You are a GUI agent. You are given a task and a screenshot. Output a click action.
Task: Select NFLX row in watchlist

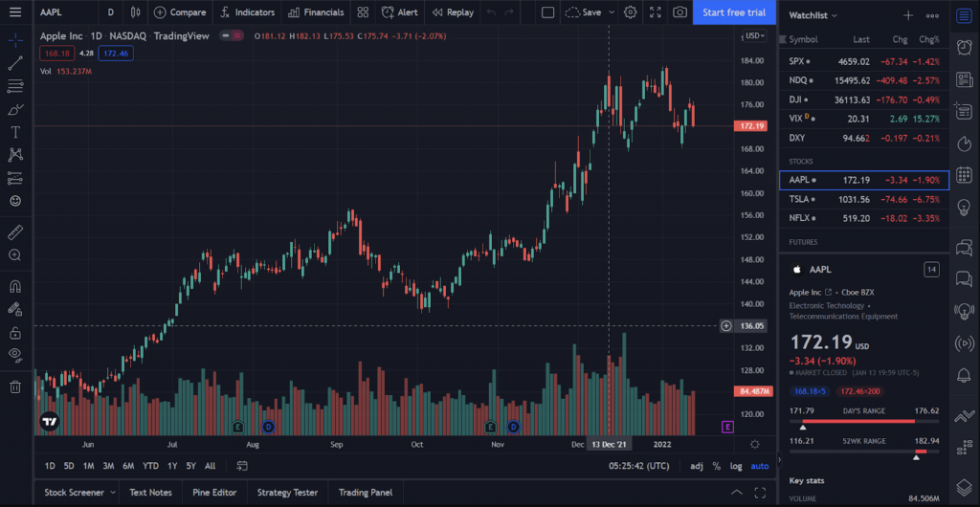pyautogui.click(x=864, y=218)
